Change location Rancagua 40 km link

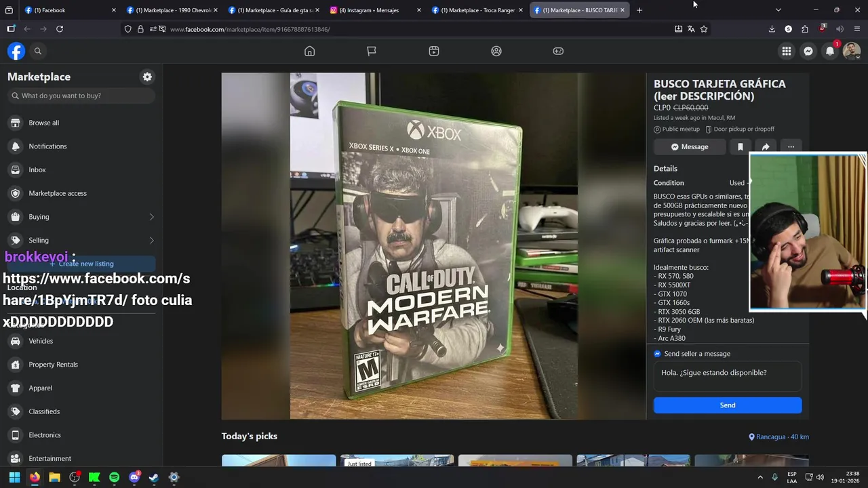tap(778, 437)
